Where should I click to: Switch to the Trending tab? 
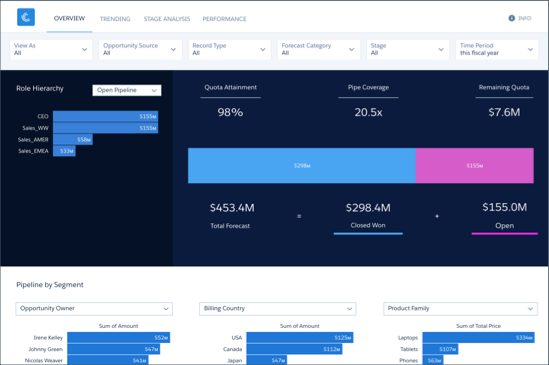coord(115,19)
